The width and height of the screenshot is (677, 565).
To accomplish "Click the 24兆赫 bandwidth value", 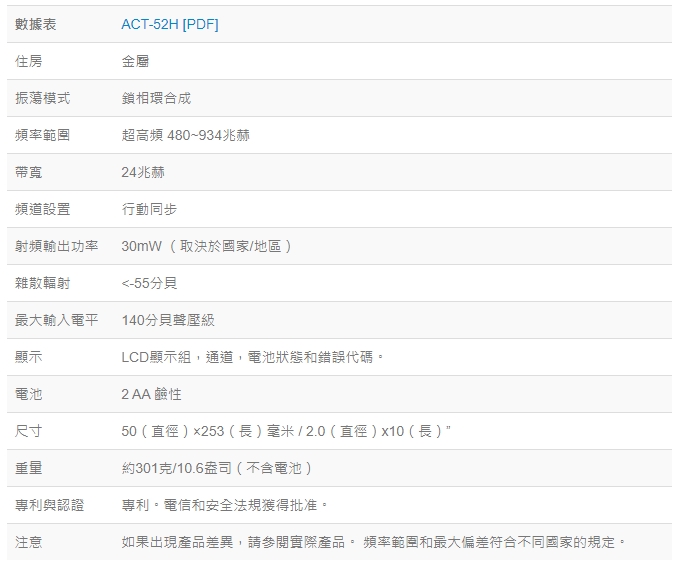I will point(143,172).
